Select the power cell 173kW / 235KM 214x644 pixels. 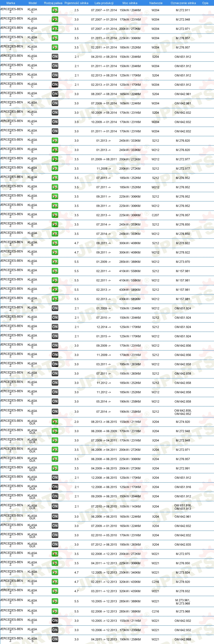[x=130, y=630]
